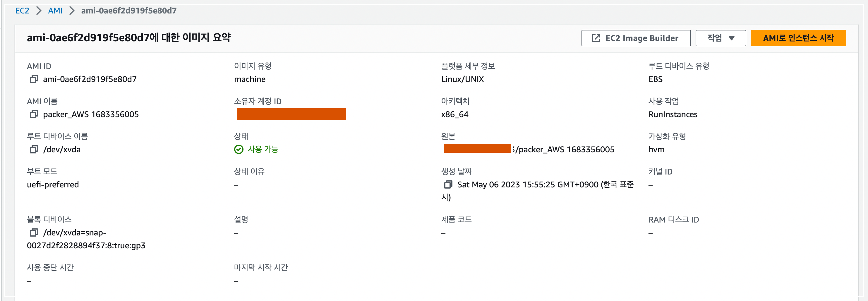Go to EC2 breadcrumb link
The height and width of the screenshot is (301, 868).
click(22, 11)
